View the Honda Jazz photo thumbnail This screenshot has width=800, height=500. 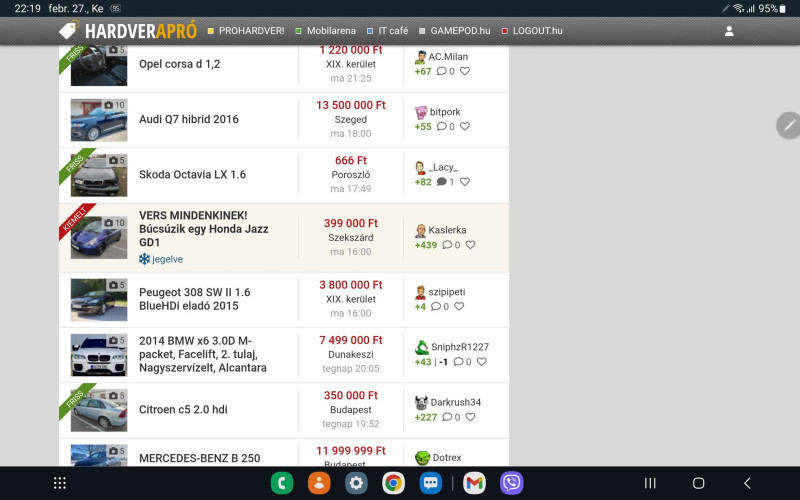(x=99, y=238)
